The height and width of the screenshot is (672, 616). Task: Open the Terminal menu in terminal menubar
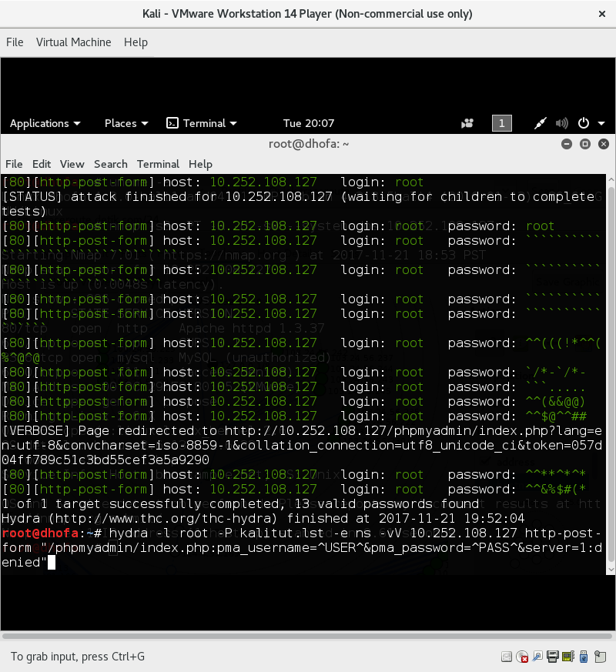pyautogui.click(x=158, y=164)
